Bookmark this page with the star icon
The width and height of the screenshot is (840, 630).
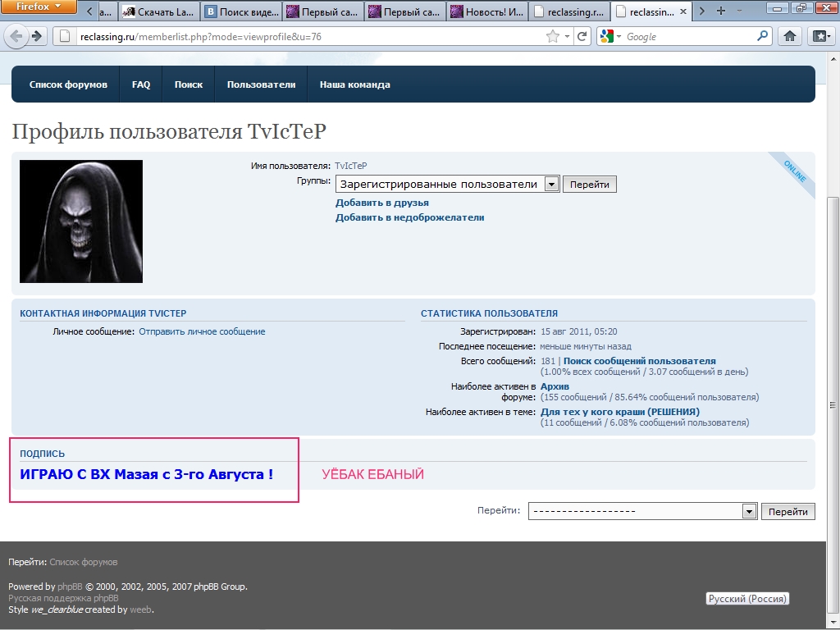click(553, 36)
